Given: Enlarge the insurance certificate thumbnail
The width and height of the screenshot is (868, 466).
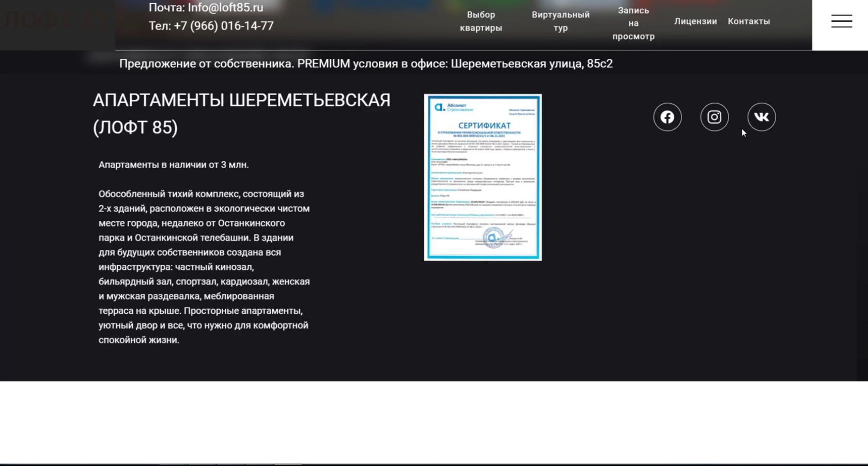Looking at the screenshot, I should point(483,177).
